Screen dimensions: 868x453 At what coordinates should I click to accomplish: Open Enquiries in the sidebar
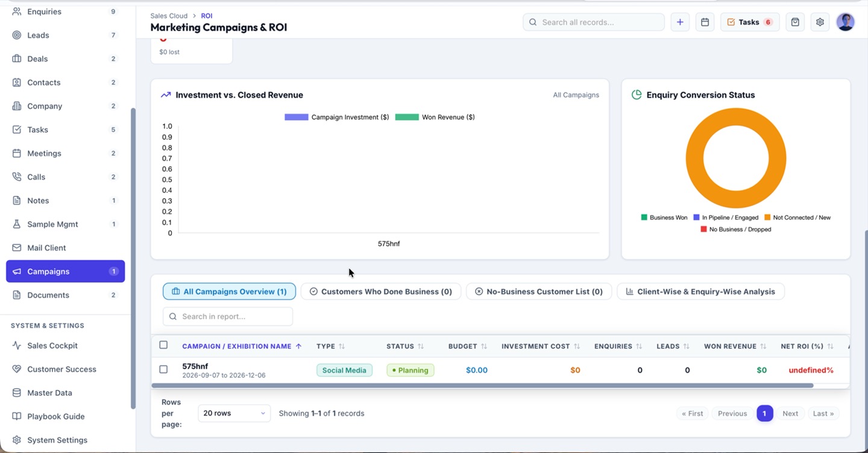[x=65, y=11]
